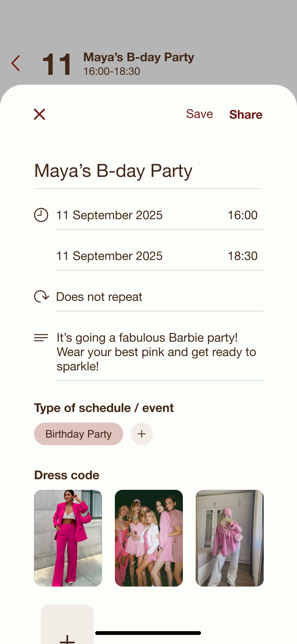
Task: Change the start date 11 September 2025
Action: (109, 215)
